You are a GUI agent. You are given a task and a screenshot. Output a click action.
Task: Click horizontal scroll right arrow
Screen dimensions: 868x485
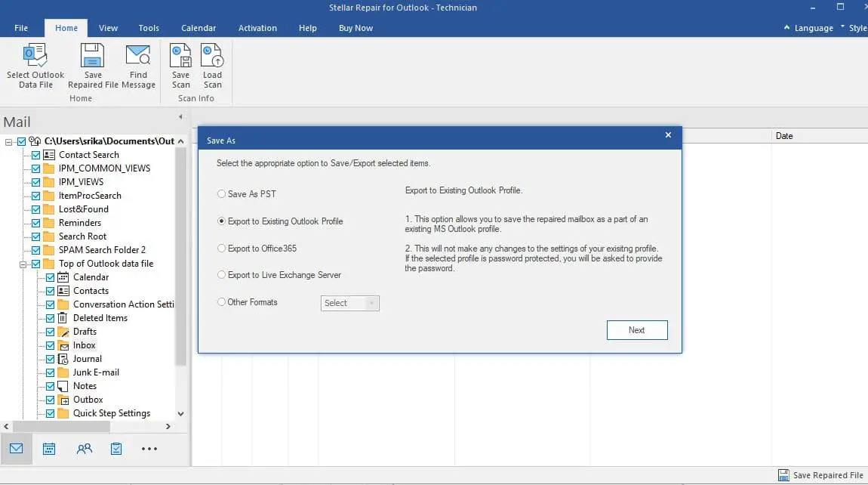pos(168,426)
